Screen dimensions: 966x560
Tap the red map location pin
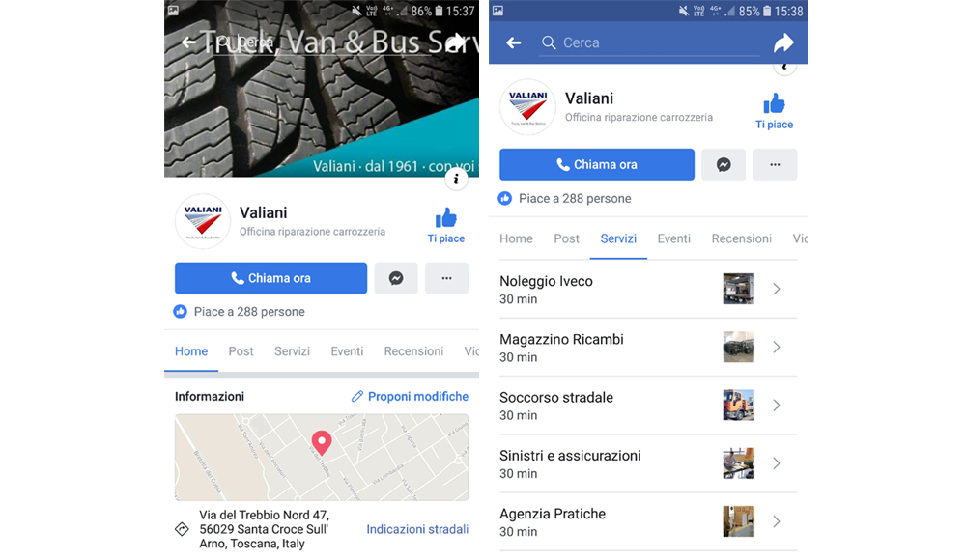pos(321,442)
